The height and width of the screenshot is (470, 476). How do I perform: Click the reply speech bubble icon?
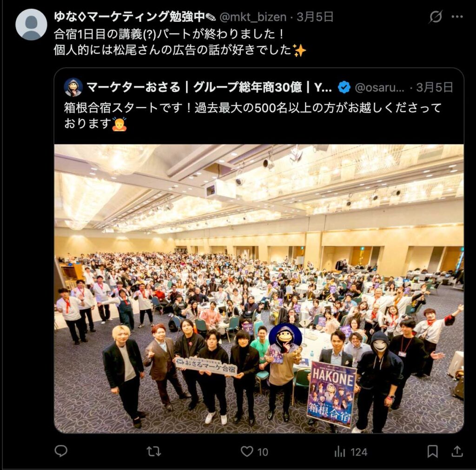coord(61,451)
